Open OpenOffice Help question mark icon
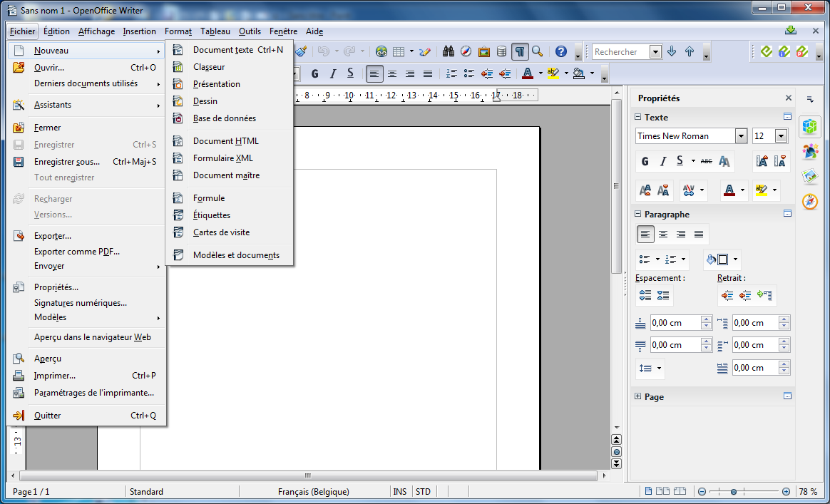The width and height of the screenshot is (830, 504). click(x=561, y=51)
